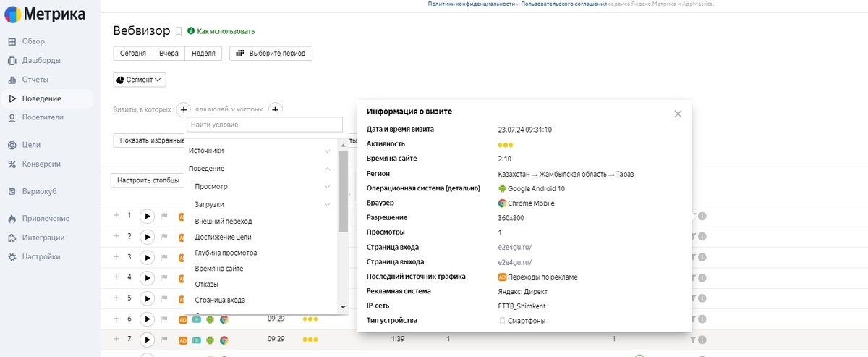Flag visit 1 as favorite
The height and width of the screenshot is (357, 868).
[x=163, y=216]
